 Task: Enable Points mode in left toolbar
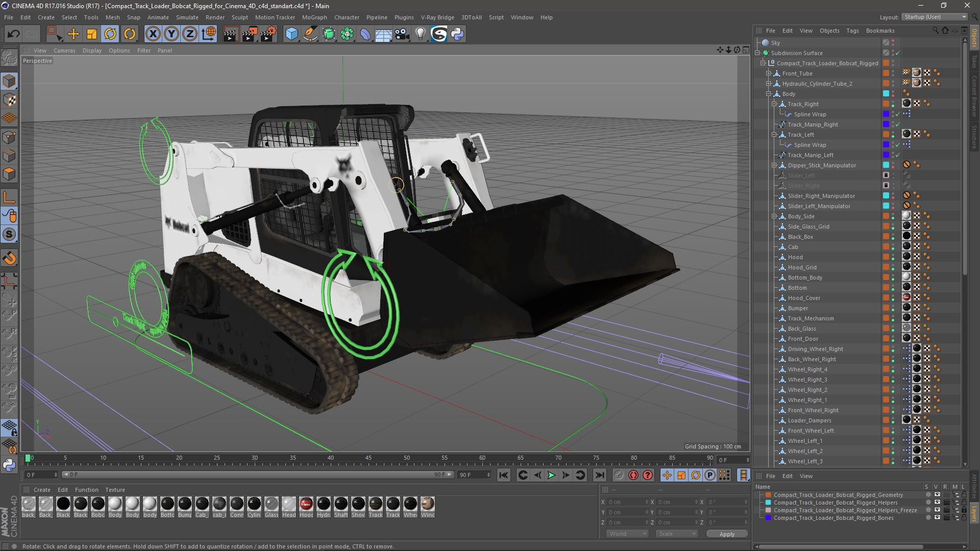click(x=9, y=137)
